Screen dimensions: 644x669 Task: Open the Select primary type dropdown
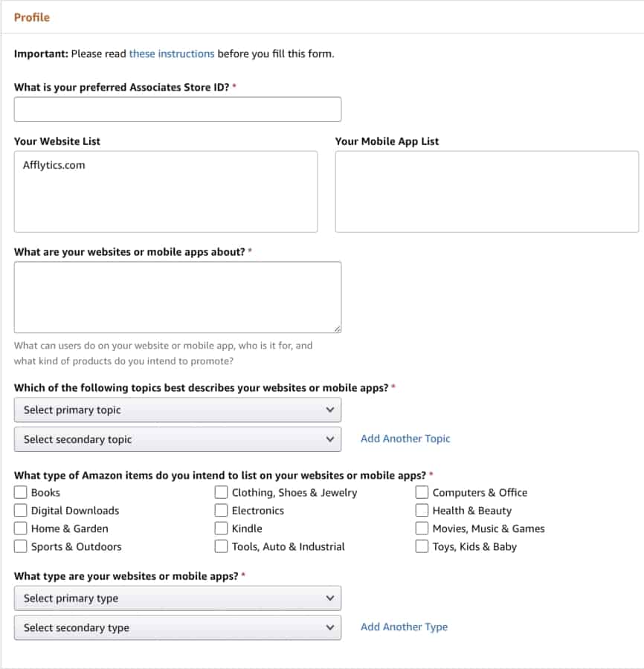pyautogui.click(x=178, y=598)
